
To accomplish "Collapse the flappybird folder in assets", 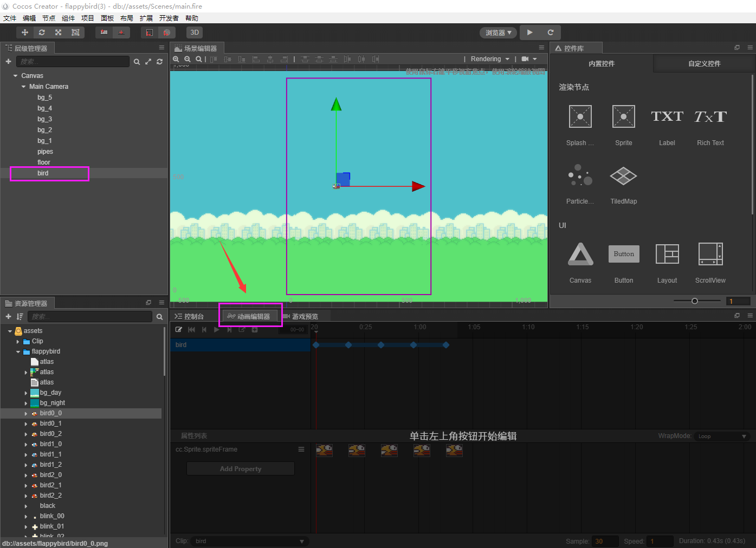I will (18, 352).
